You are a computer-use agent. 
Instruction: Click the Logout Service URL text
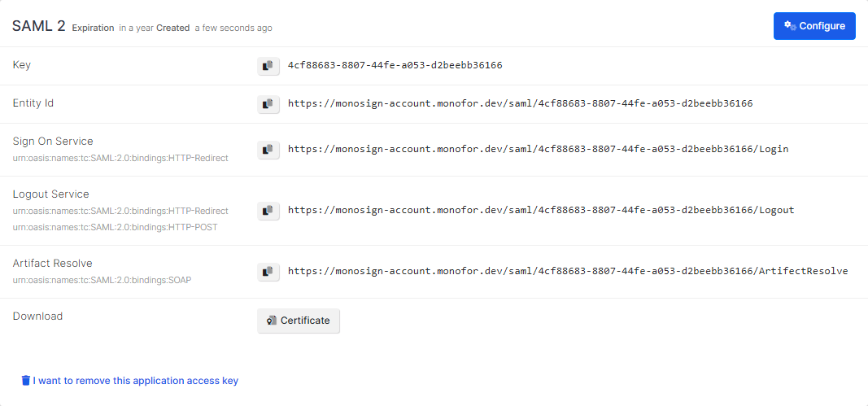point(540,210)
